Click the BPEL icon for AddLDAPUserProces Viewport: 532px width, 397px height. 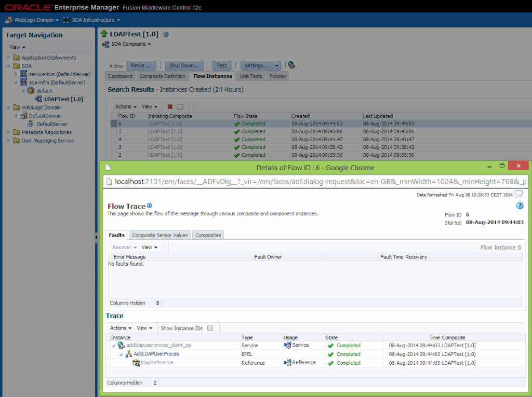[x=128, y=354]
